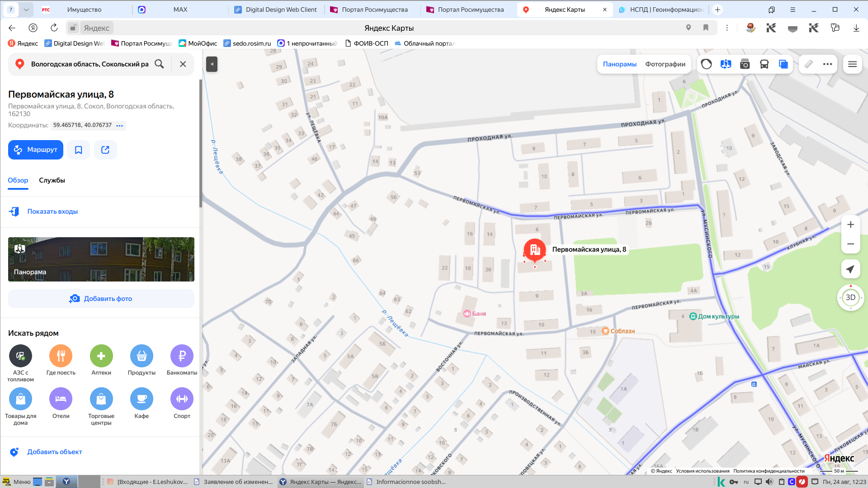Toggle Фотографии layer on map
Image resolution: width=868 pixels, height=488 pixels.
[x=665, y=64]
